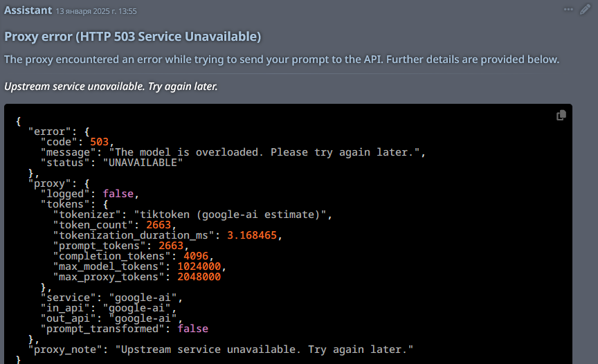Click the max_proxy_tokens value 2048000
The height and width of the screenshot is (364, 598).
pos(199,277)
